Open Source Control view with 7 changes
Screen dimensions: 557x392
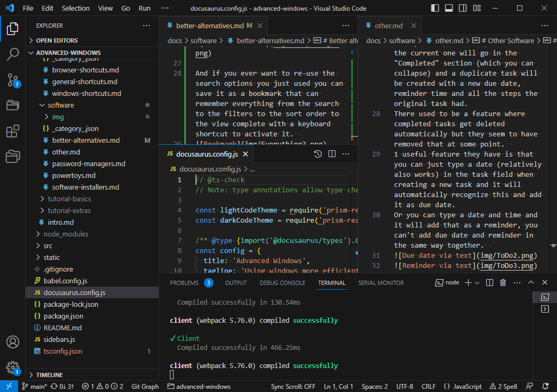pos(12,80)
